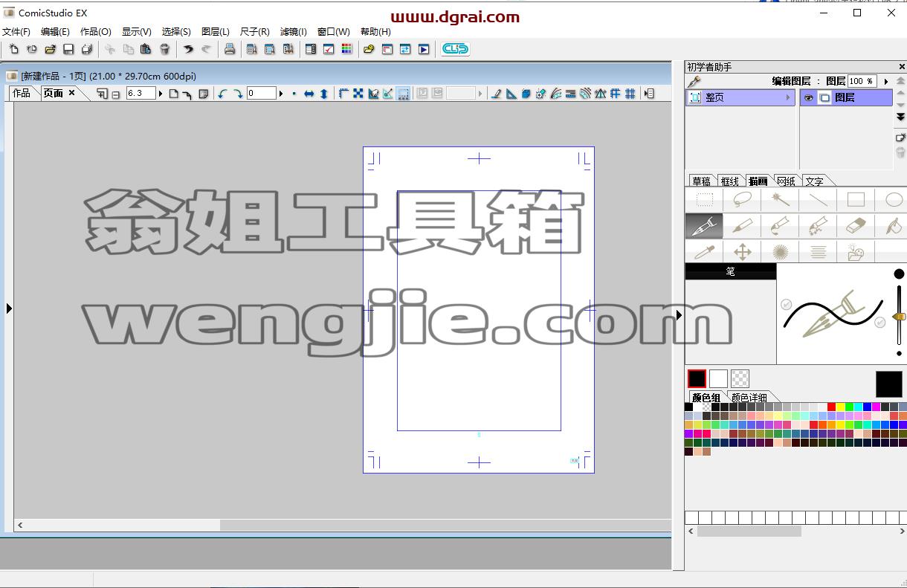
Task: Switch to the 框线 tab
Action: coord(729,181)
